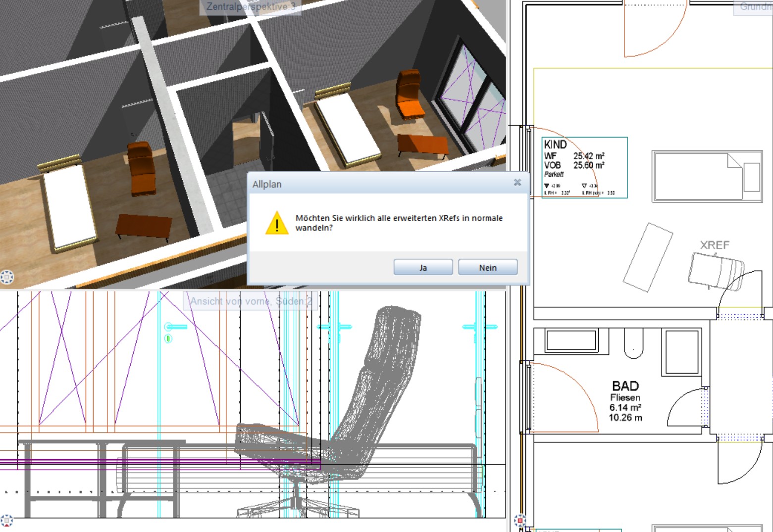Select the BAD room label text
The height and width of the screenshot is (532, 773).
[x=625, y=386]
